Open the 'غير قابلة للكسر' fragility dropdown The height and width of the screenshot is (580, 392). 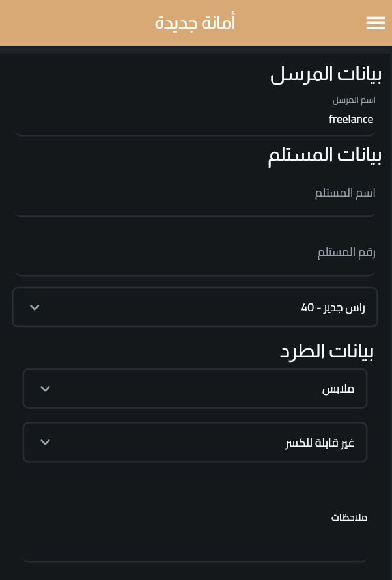[195, 442]
